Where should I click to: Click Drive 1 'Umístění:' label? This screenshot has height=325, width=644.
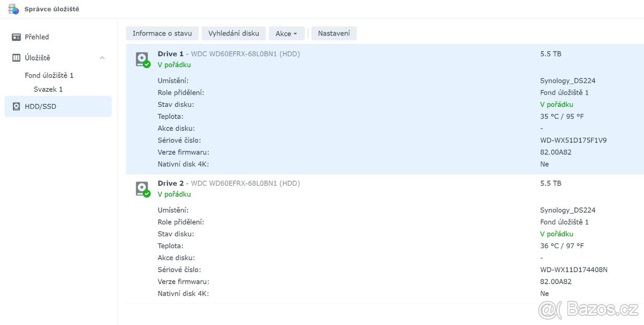(x=173, y=81)
